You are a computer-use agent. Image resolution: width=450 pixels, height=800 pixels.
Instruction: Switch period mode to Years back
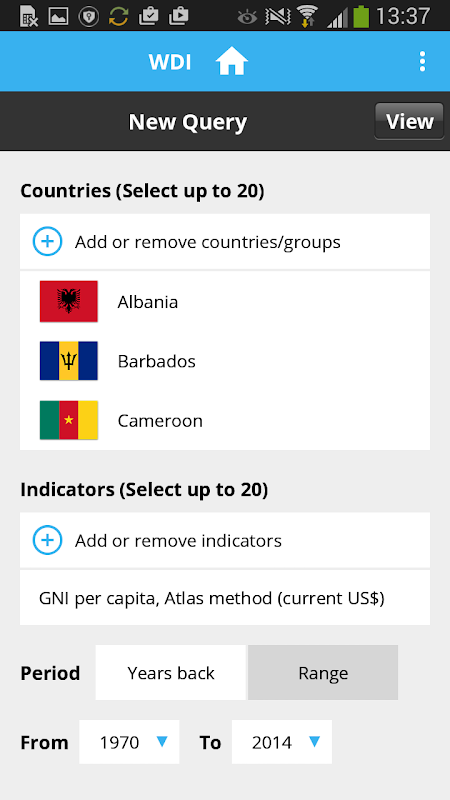170,672
